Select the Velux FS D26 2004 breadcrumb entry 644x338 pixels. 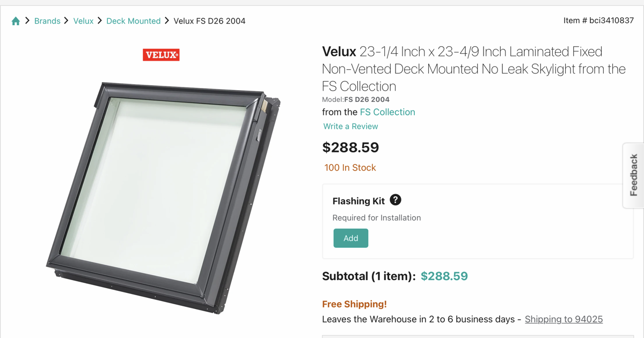[209, 20]
